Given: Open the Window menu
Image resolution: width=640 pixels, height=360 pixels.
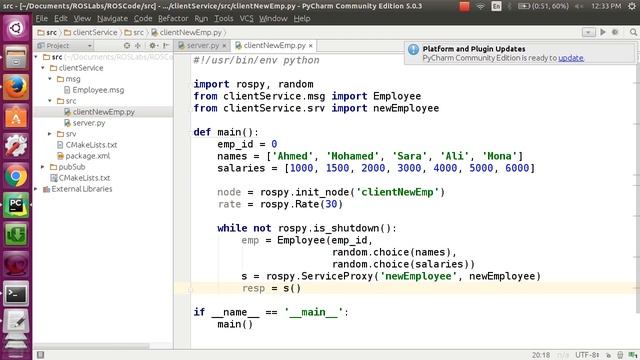Looking at the screenshot, I should (x=273, y=18).
